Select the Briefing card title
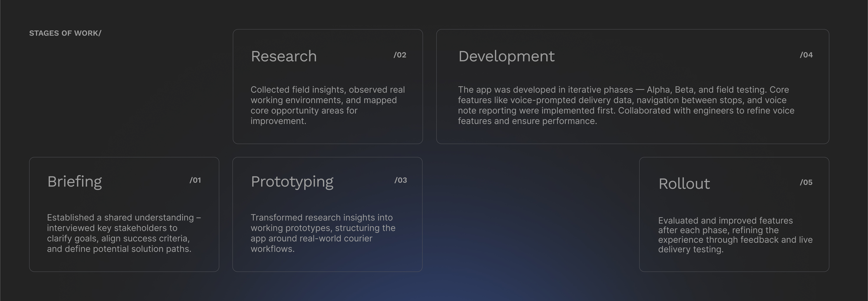The image size is (868, 301). pos(74,182)
